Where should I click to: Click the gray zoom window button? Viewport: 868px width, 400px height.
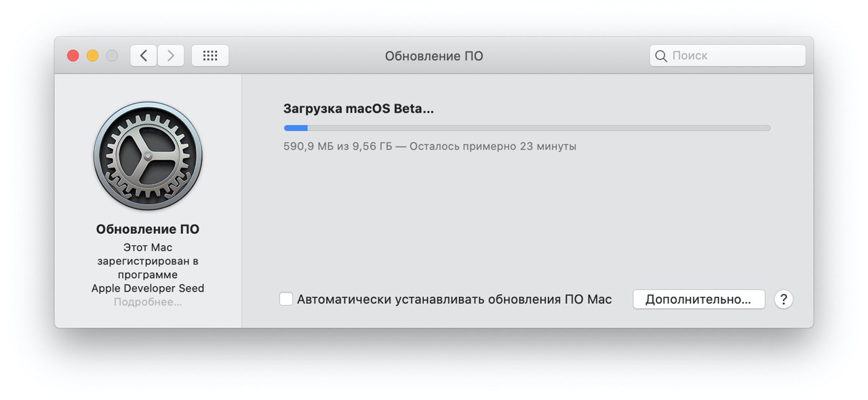[112, 56]
